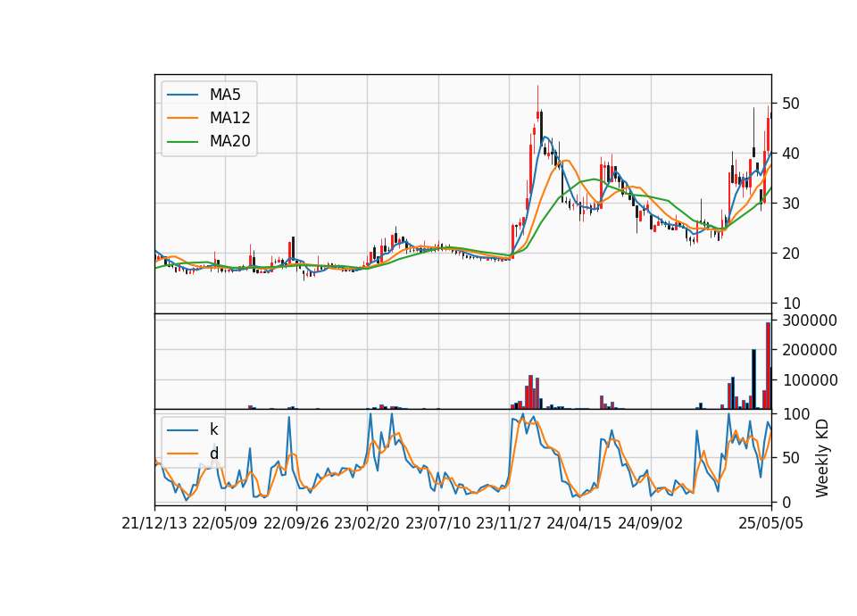Click the volume axis label 100000
Viewport: 857px width, 616px height.
point(810,380)
